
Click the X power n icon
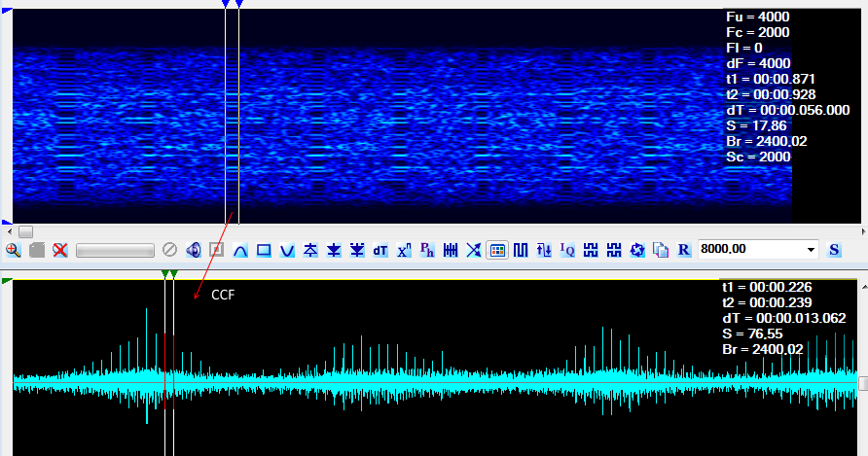404,250
